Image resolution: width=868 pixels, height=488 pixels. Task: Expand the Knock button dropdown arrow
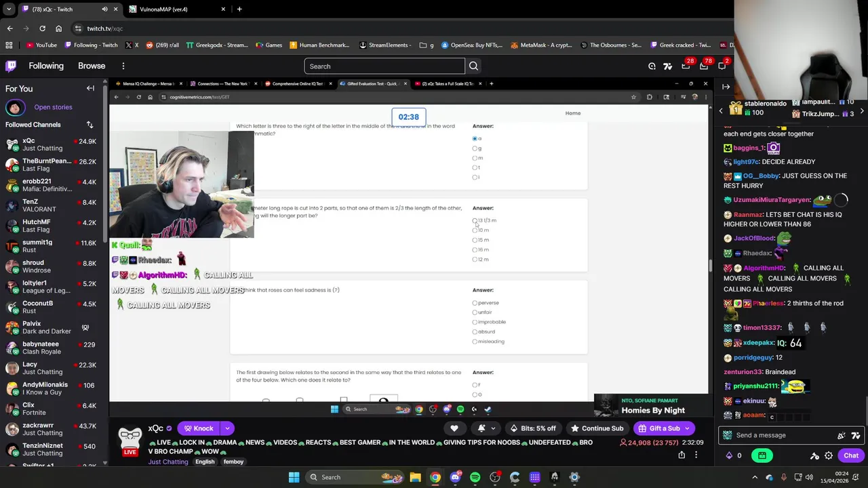227,428
